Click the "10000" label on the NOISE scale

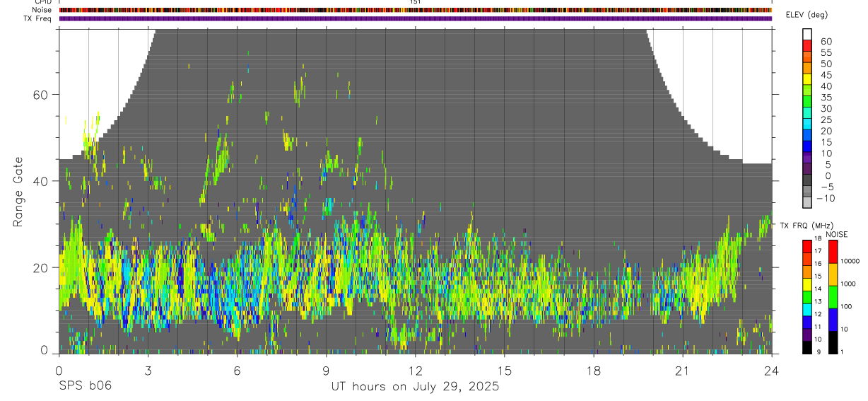click(x=850, y=261)
